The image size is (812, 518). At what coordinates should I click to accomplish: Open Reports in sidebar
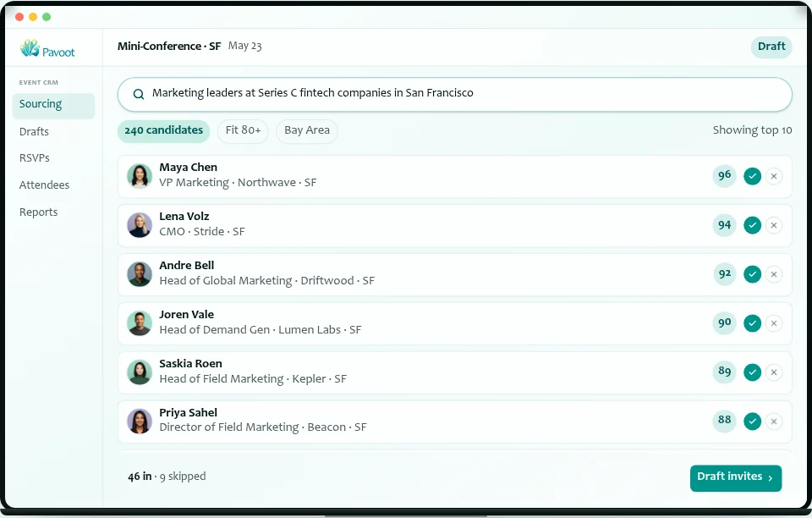[x=38, y=212]
